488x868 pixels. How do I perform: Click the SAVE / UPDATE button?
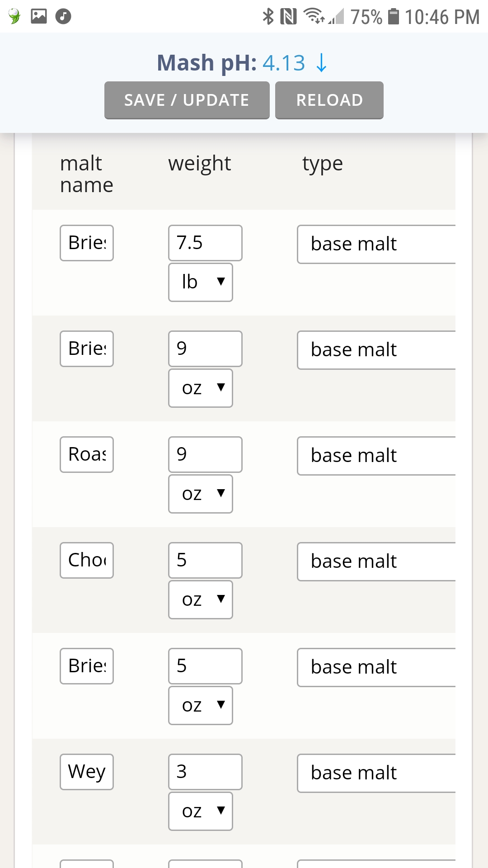coord(187,100)
